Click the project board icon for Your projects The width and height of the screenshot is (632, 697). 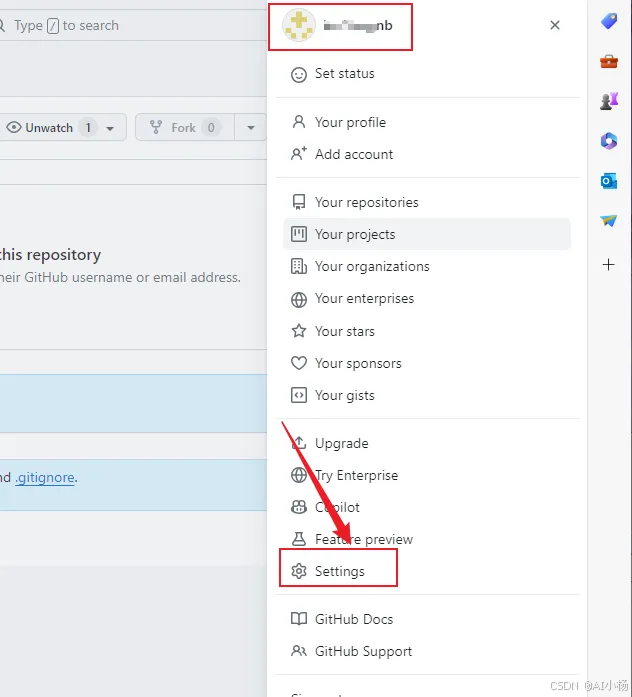[299, 234]
